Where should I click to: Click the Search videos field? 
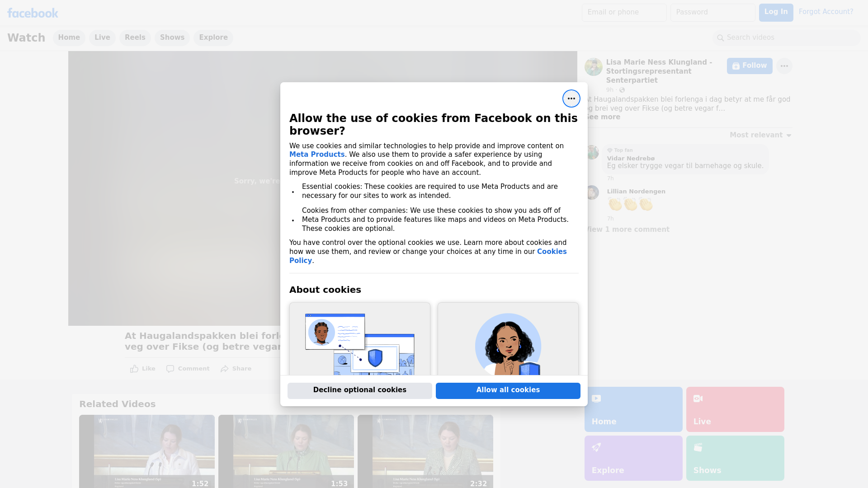787,38
